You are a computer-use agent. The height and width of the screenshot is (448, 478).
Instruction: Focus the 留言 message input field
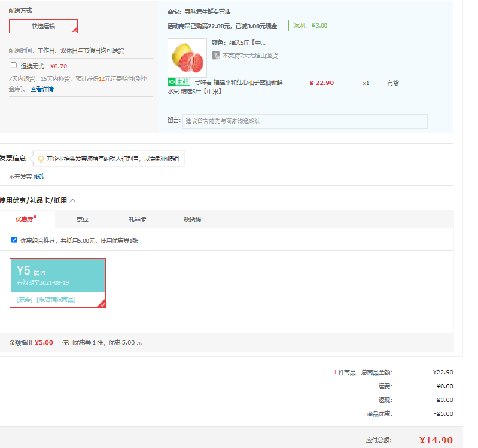[x=305, y=121]
